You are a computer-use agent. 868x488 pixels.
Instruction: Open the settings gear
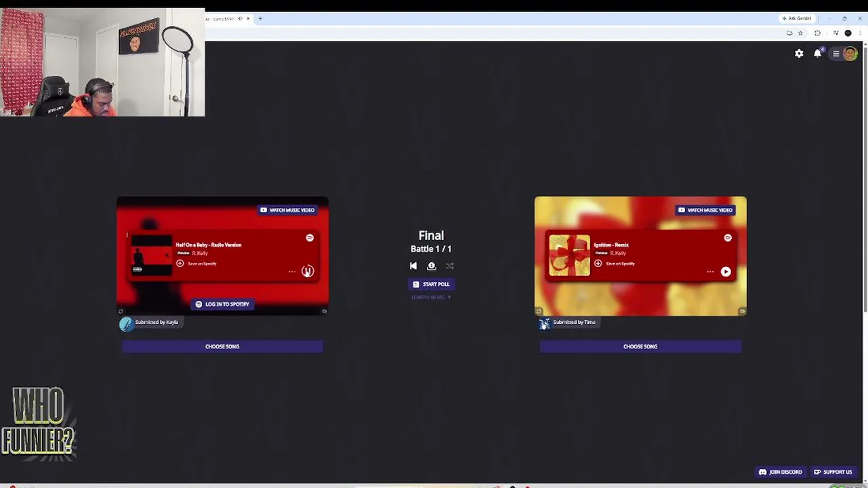[800, 54]
